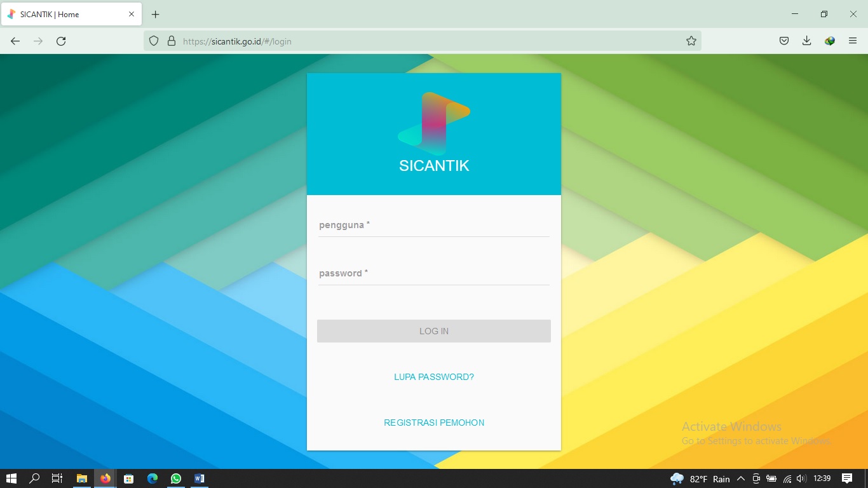
Task: Open the LUPA PASSWORD? link
Action: point(434,377)
